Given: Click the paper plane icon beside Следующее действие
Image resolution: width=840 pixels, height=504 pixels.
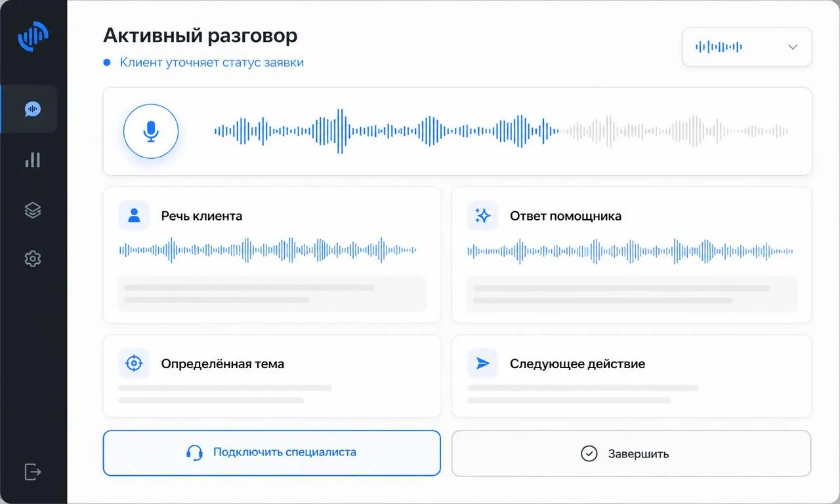Looking at the screenshot, I should point(483,363).
